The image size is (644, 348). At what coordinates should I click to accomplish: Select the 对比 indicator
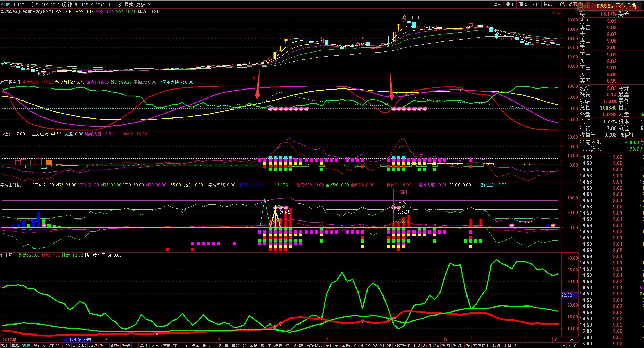click(82, 345)
